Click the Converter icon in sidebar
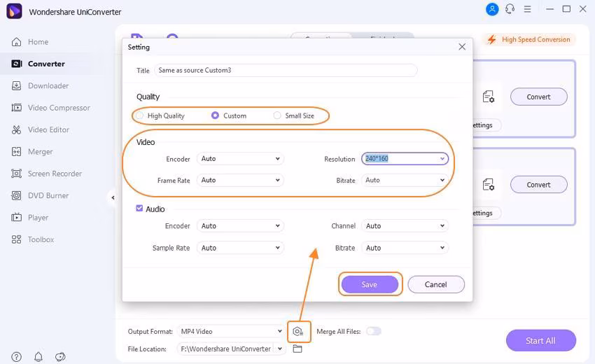The width and height of the screenshot is (595, 364). click(x=16, y=64)
